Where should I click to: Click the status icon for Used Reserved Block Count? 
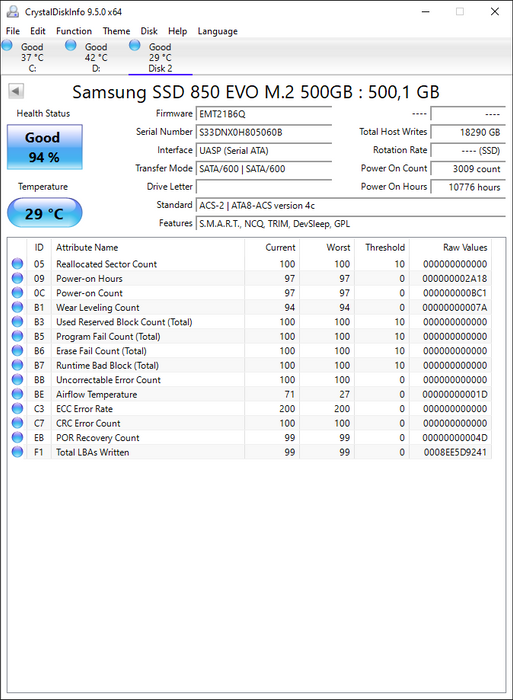click(x=17, y=321)
